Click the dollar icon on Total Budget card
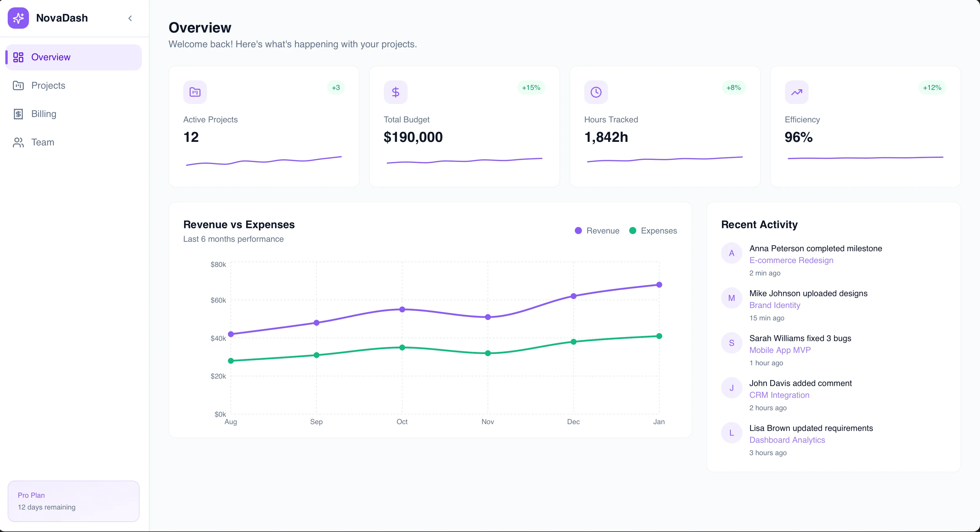The width and height of the screenshot is (980, 532). [x=395, y=92]
